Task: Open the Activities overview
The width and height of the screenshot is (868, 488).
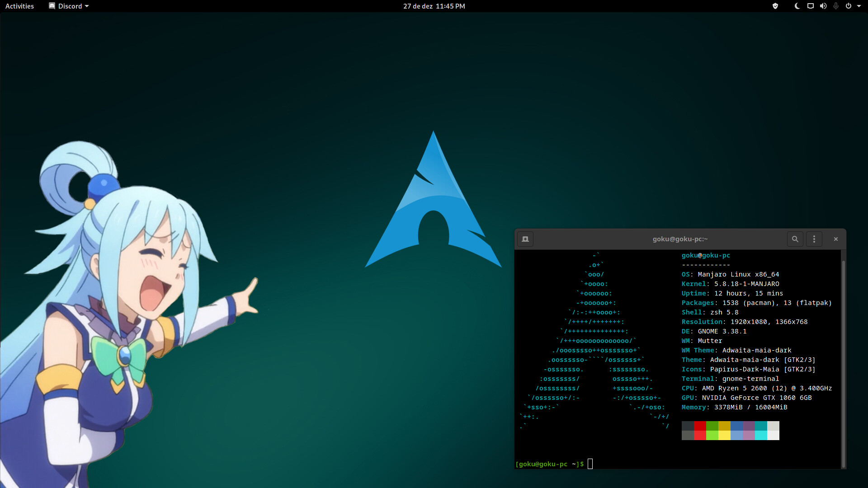Action: [x=19, y=6]
